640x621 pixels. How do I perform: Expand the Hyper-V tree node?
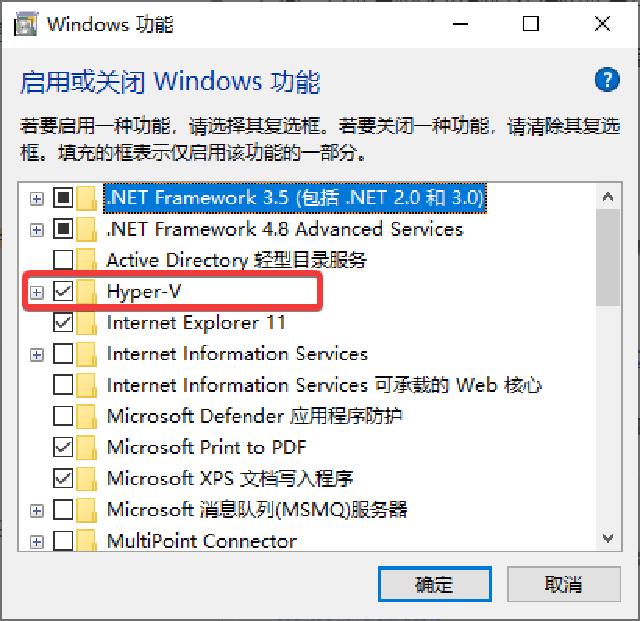click(x=37, y=292)
